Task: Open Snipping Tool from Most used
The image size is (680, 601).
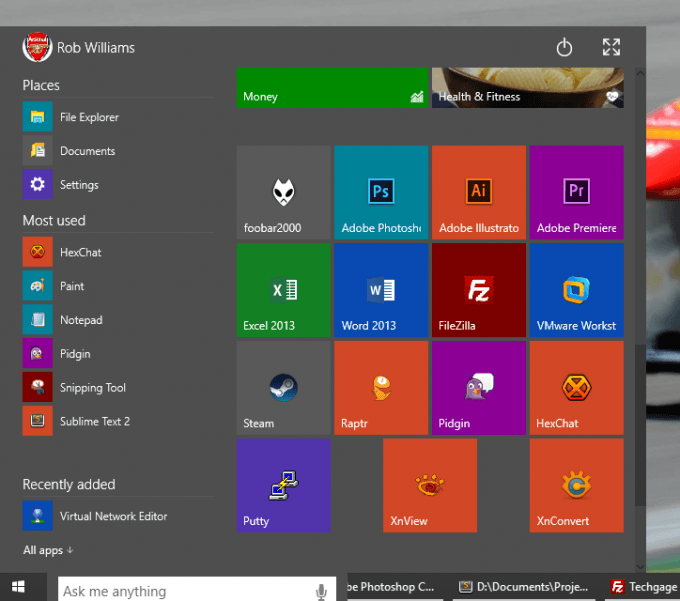Action: click(x=118, y=387)
